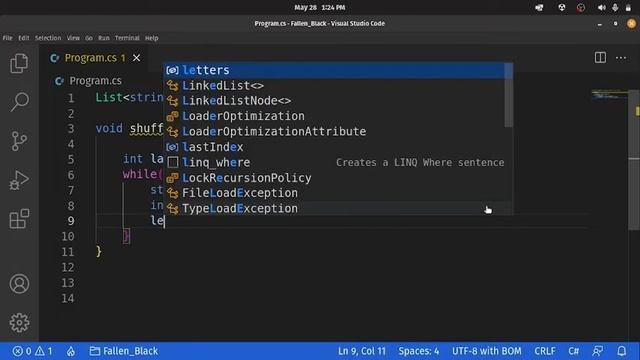
Task: Open the Terminal menu
Action: (127, 38)
